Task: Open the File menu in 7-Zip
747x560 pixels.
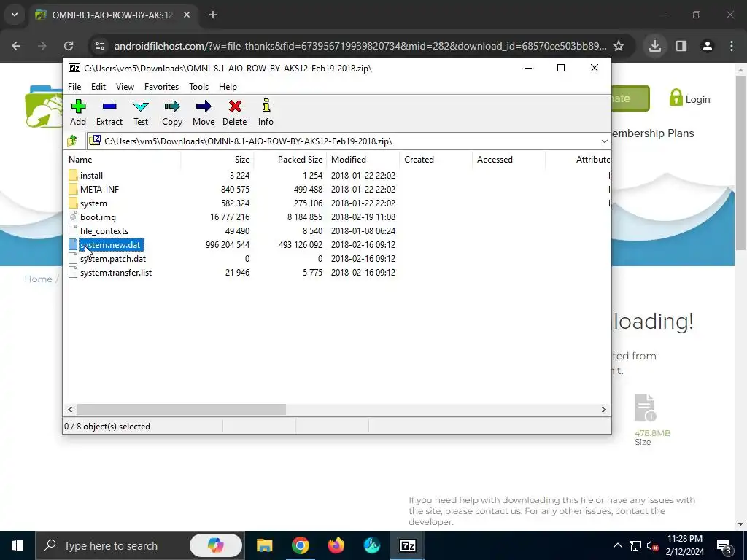Action: 74,87
